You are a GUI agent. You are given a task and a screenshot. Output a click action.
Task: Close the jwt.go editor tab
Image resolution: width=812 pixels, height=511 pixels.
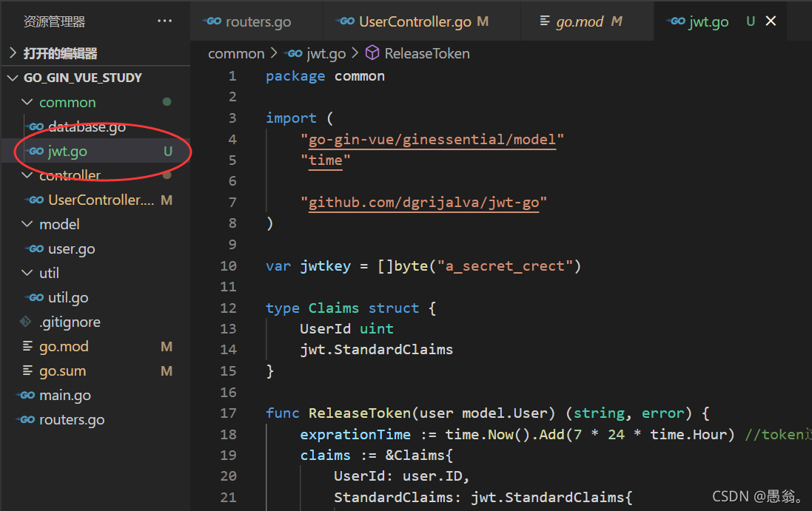coord(771,21)
